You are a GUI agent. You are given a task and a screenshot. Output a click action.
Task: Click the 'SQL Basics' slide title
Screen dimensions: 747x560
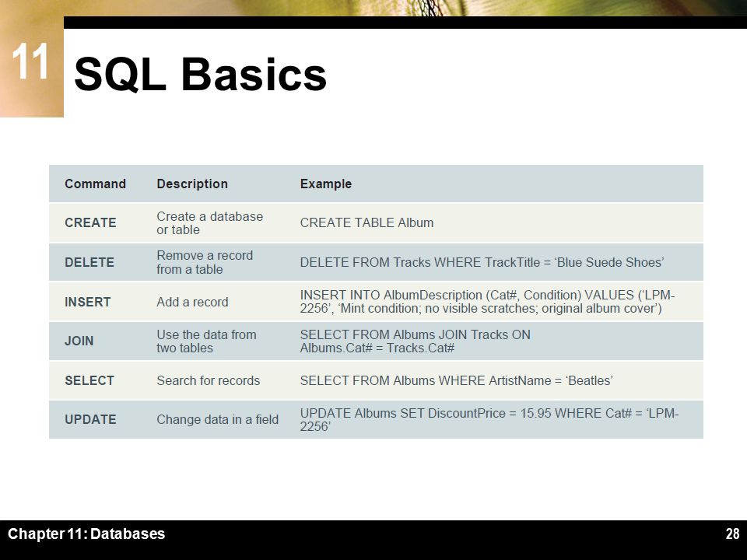[200, 75]
